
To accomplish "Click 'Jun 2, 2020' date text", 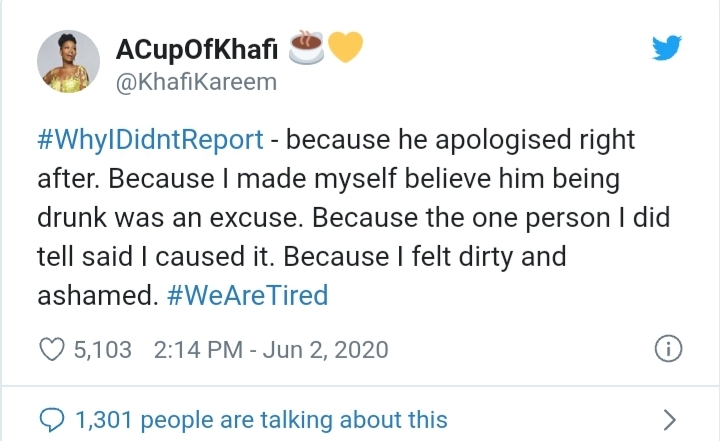I will coord(326,350).
